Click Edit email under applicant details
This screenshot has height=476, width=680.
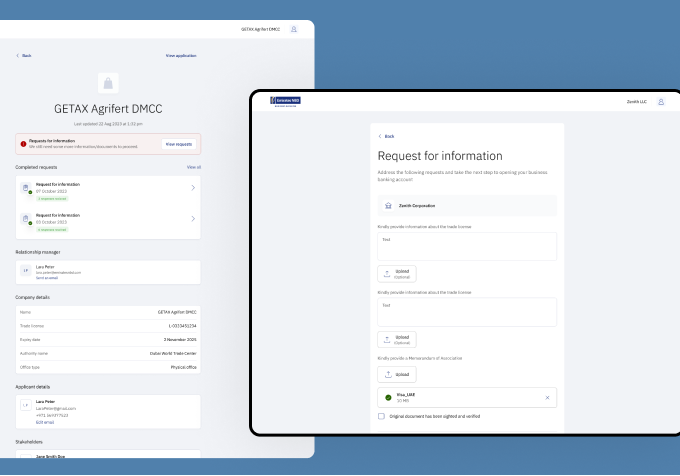coord(45,422)
